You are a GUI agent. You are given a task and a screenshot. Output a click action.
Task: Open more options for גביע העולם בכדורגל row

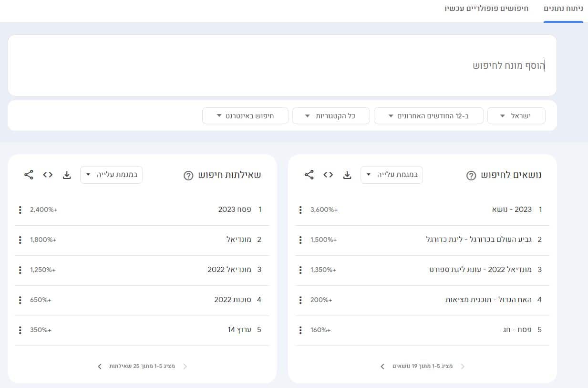click(x=300, y=240)
